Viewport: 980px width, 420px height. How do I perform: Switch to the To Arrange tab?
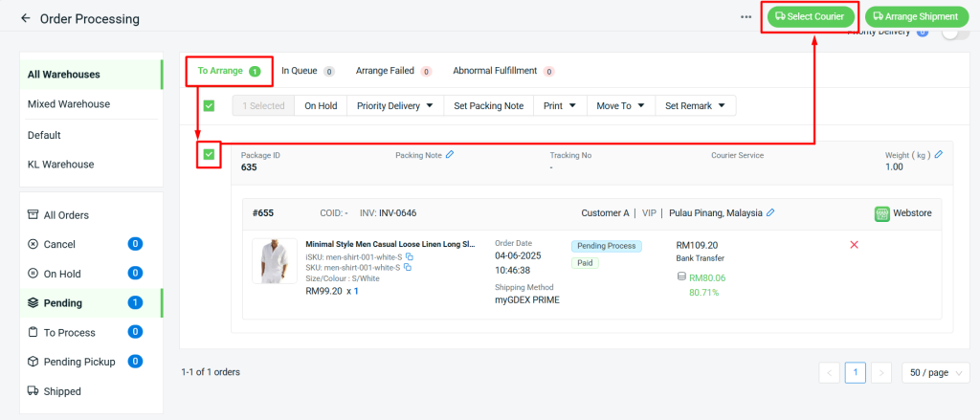[229, 71]
